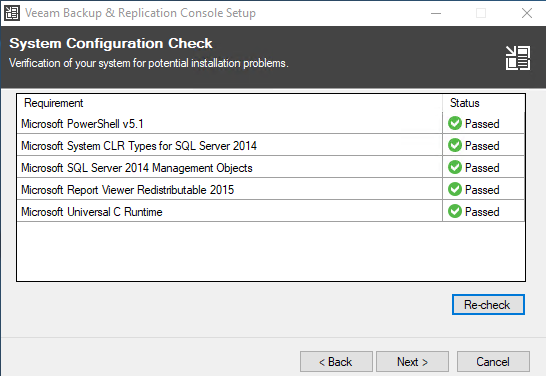Minimize the setup window

coord(436,13)
